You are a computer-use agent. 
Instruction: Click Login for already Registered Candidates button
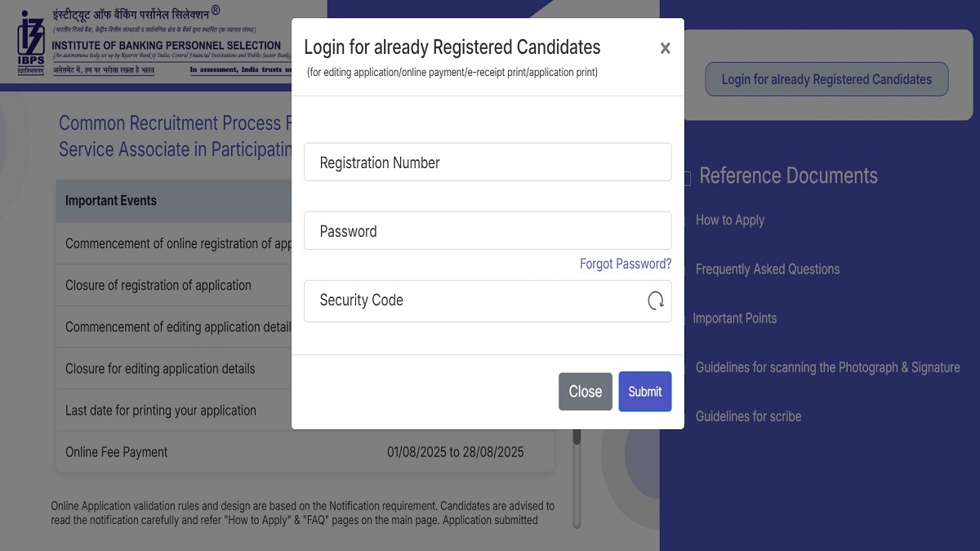tap(826, 79)
